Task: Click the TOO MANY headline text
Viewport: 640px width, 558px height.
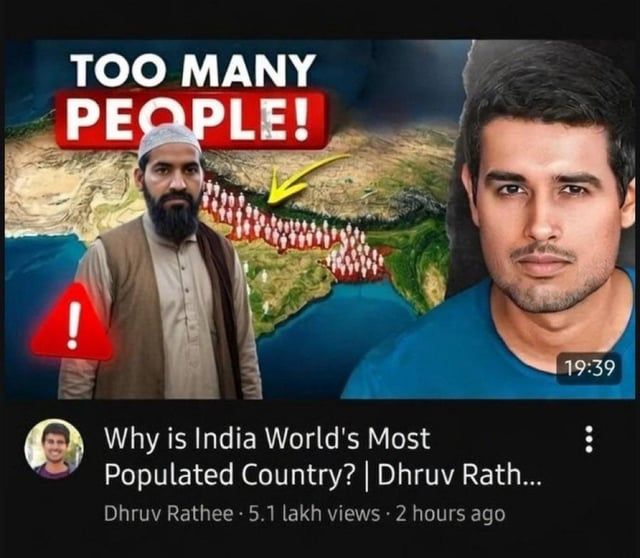Action: (x=194, y=70)
